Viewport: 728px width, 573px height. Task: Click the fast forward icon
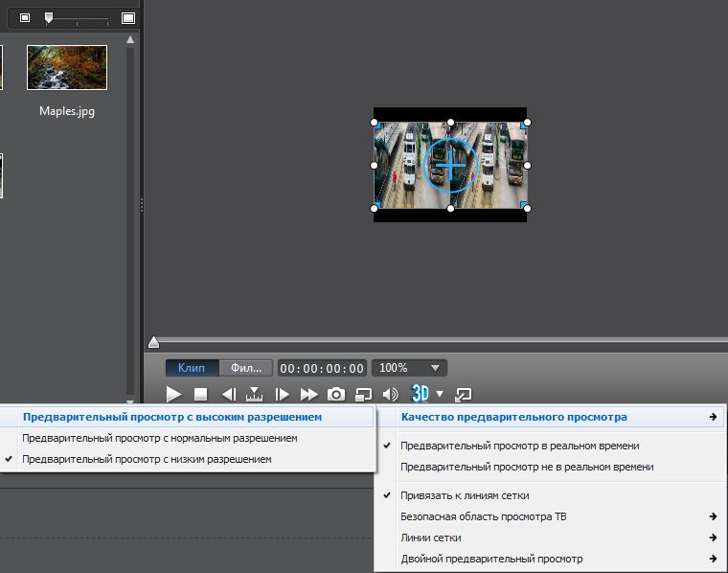point(308,394)
